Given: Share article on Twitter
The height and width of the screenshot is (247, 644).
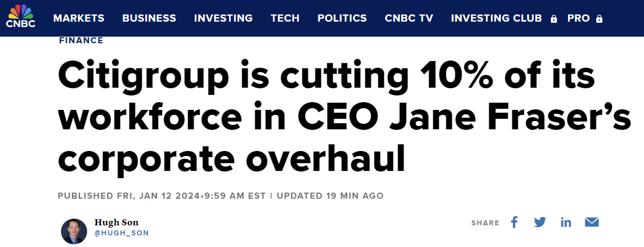Looking at the screenshot, I should click(x=540, y=223).
